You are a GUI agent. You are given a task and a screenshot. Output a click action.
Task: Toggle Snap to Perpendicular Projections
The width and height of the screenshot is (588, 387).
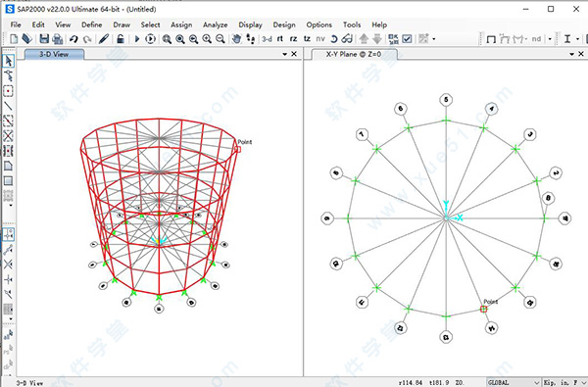click(x=8, y=279)
